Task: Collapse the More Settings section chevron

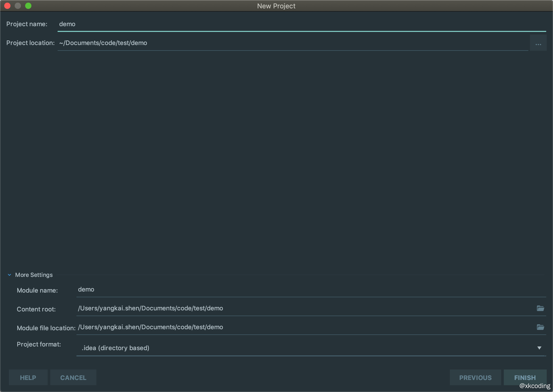Action: 9,275
